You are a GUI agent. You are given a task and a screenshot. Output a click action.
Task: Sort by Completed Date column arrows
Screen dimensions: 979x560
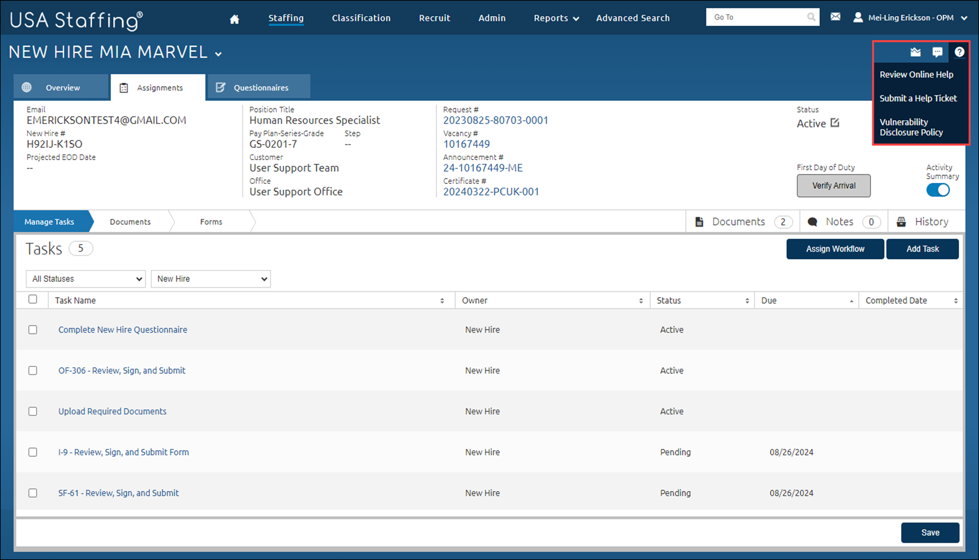[x=956, y=301]
